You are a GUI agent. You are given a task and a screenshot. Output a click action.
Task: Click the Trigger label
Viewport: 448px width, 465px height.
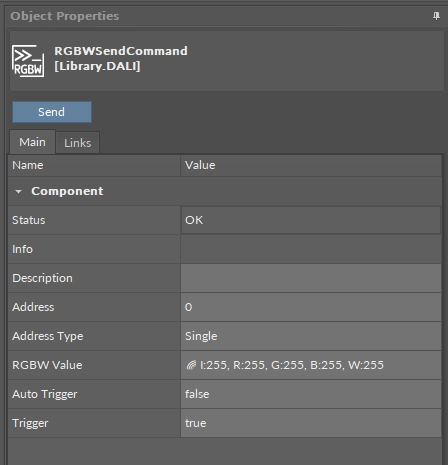click(x=30, y=423)
